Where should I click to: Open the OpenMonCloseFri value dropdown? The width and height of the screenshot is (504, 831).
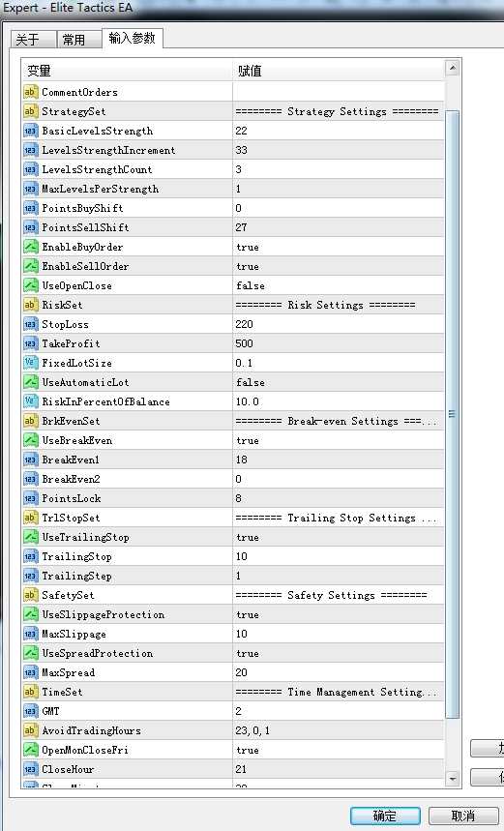pyautogui.click(x=339, y=750)
